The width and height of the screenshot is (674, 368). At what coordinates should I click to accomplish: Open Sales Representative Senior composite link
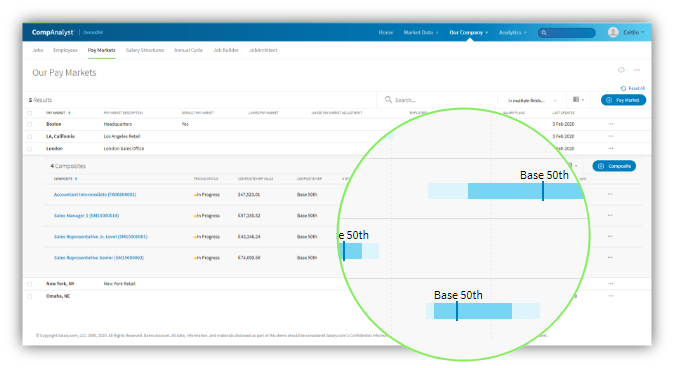point(99,258)
